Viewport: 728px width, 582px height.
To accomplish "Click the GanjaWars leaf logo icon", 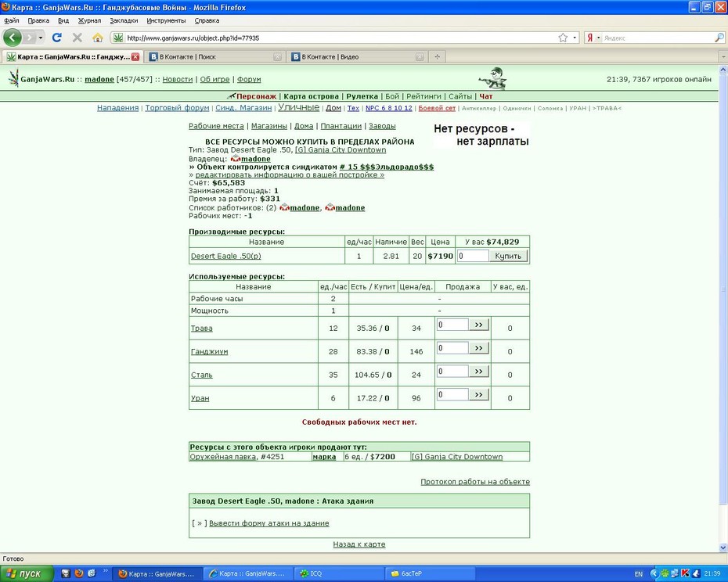I will point(13,77).
